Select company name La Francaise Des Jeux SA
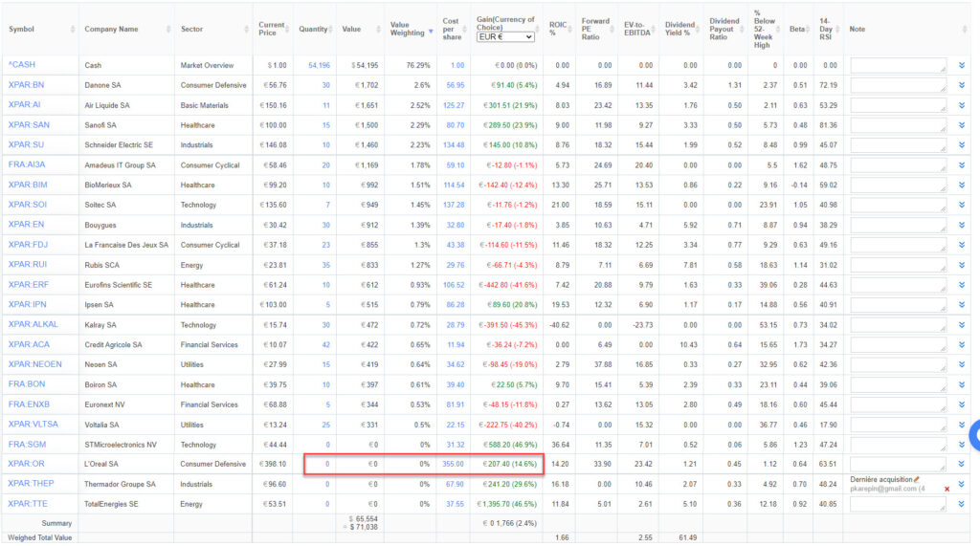 (126, 245)
